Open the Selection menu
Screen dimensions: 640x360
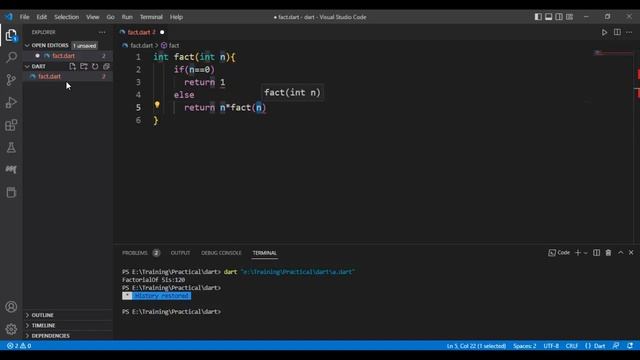(x=66, y=17)
